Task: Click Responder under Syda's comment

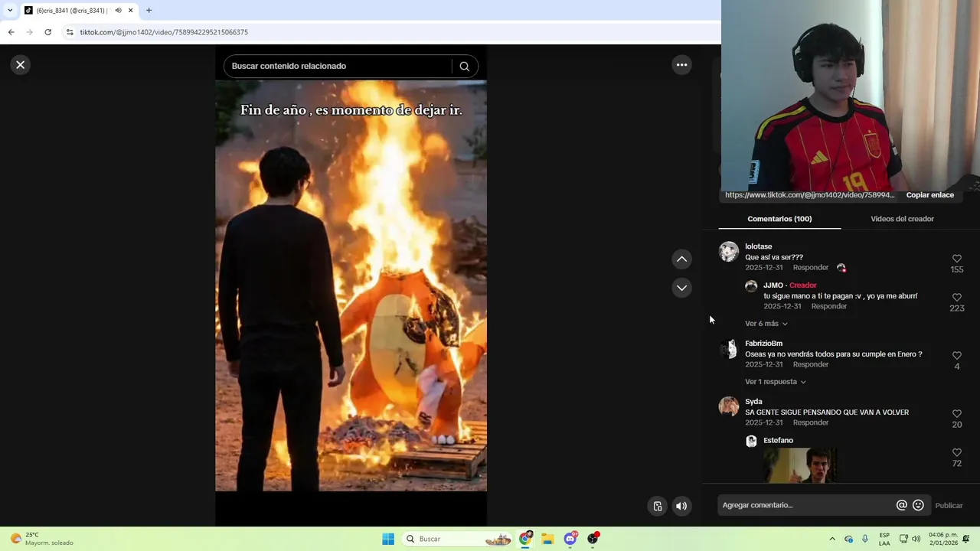Action: [x=811, y=422]
